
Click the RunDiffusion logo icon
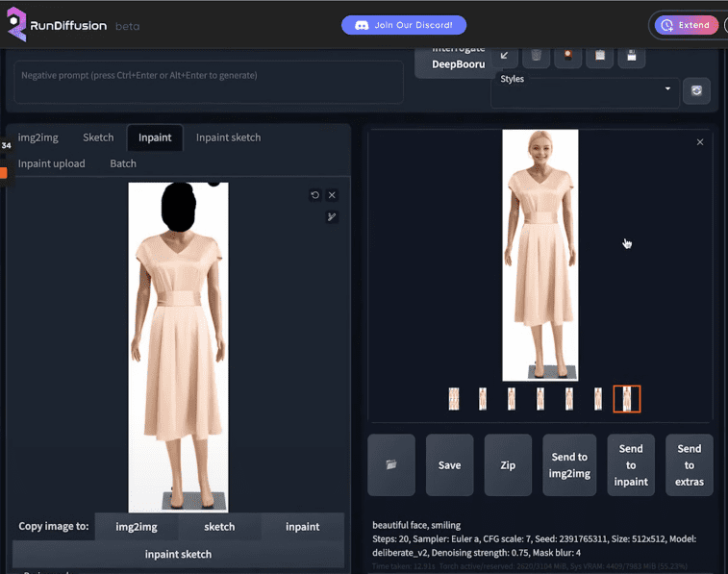16,24
